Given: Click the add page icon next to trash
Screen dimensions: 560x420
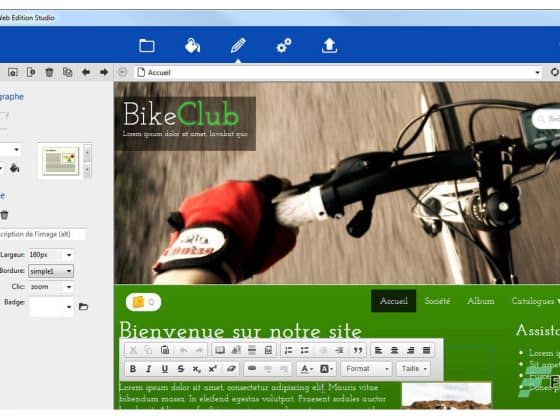Looking at the screenshot, I should pyautogui.click(x=31, y=72).
